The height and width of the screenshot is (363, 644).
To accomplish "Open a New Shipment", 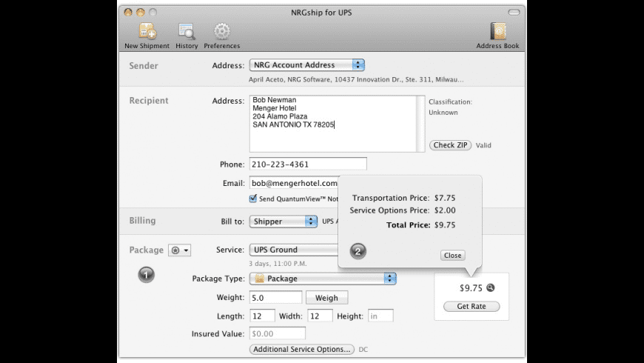I will point(147,36).
